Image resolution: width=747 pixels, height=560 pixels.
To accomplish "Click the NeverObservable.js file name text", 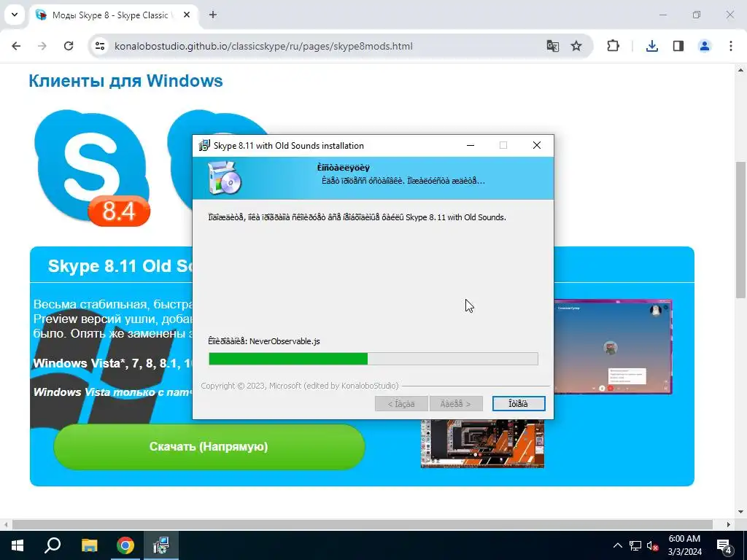I will click(x=285, y=341).
